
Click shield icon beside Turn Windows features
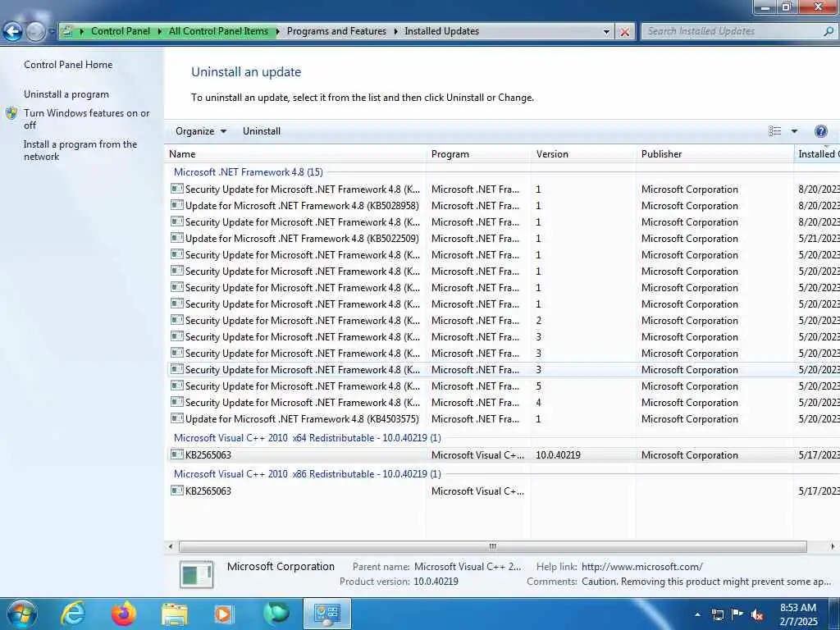tap(11, 113)
